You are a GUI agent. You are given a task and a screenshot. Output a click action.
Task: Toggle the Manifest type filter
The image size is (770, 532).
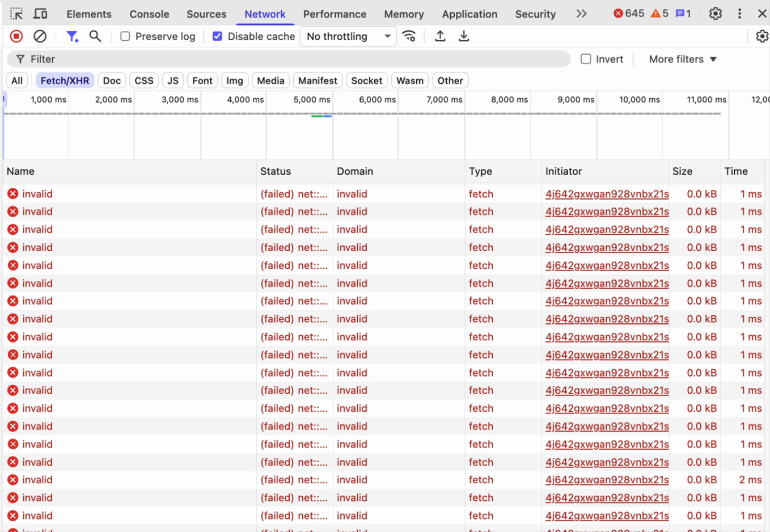coord(318,81)
